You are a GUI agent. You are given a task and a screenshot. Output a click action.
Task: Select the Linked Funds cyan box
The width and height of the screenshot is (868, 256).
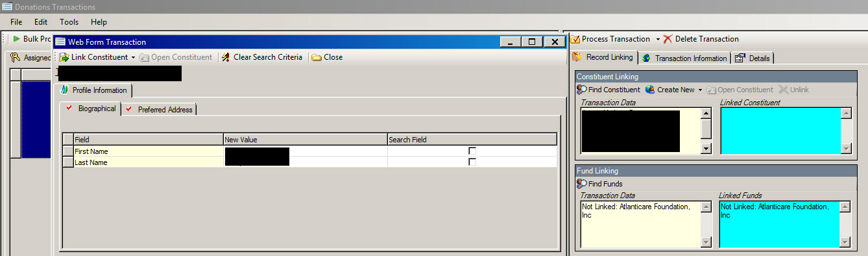point(779,224)
